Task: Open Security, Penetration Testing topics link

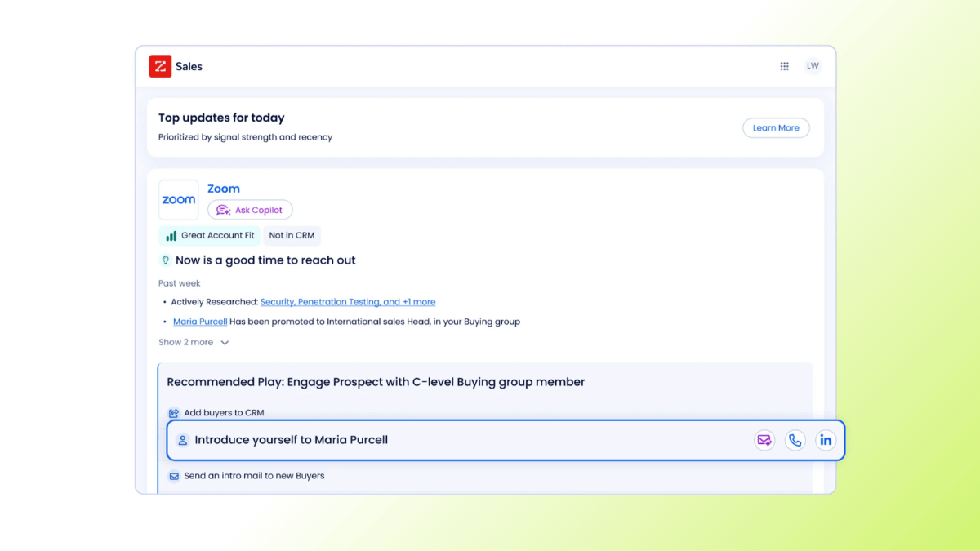Action: pos(347,302)
